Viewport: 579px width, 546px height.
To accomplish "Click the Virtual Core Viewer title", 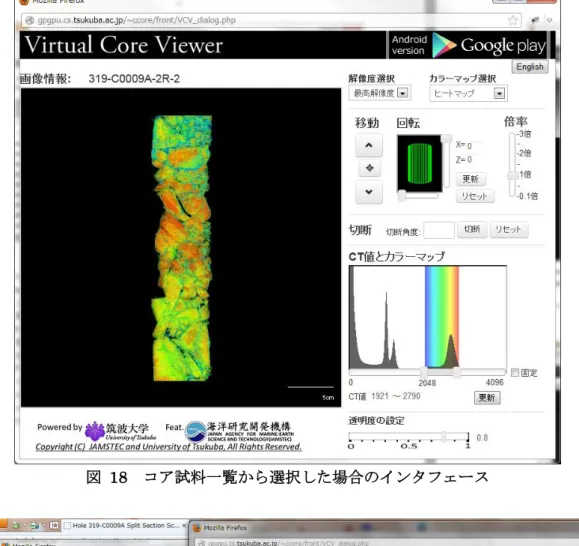I will (x=123, y=45).
